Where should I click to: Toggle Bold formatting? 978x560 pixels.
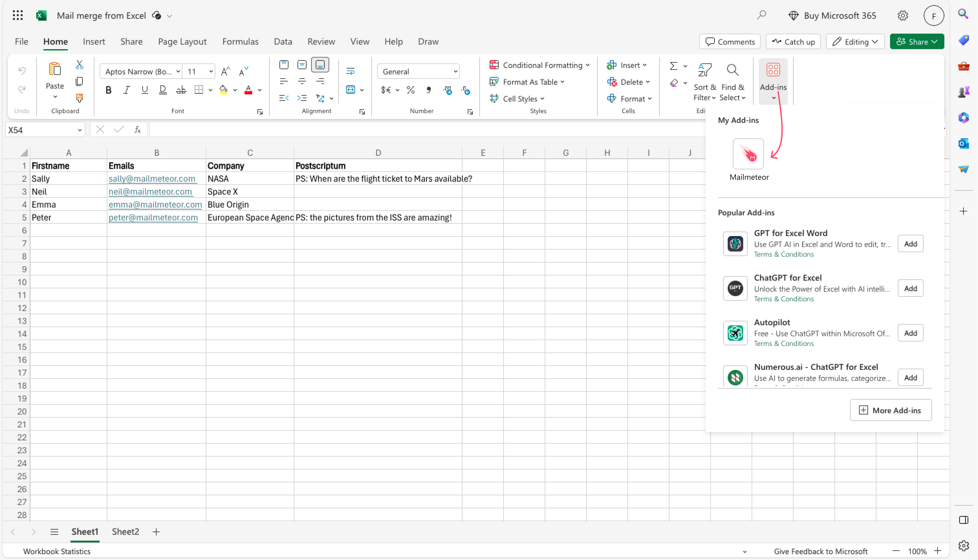(108, 90)
